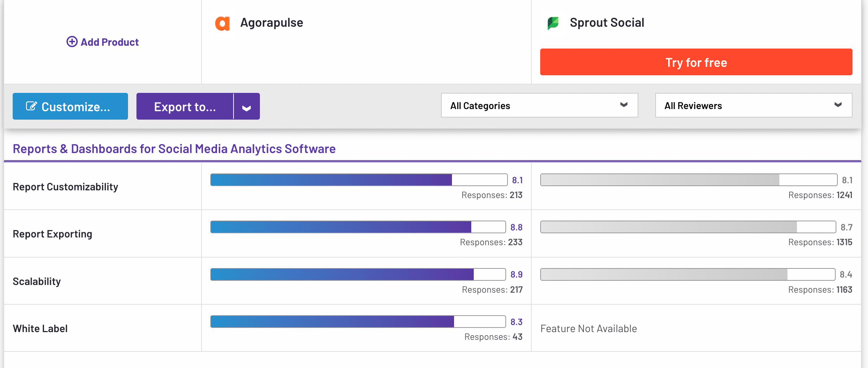This screenshot has height=368, width=868.
Task: Click Agorapulse Scalability rating bar
Action: pyautogui.click(x=358, y=274)
